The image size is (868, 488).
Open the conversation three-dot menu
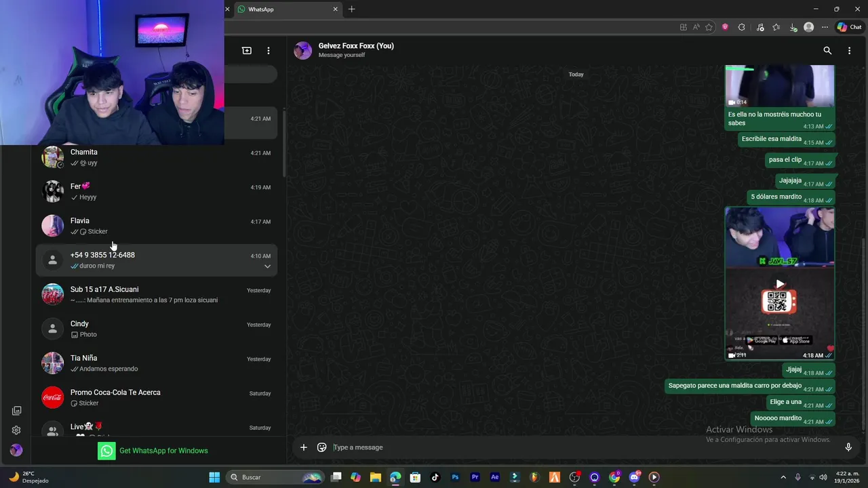849,51
